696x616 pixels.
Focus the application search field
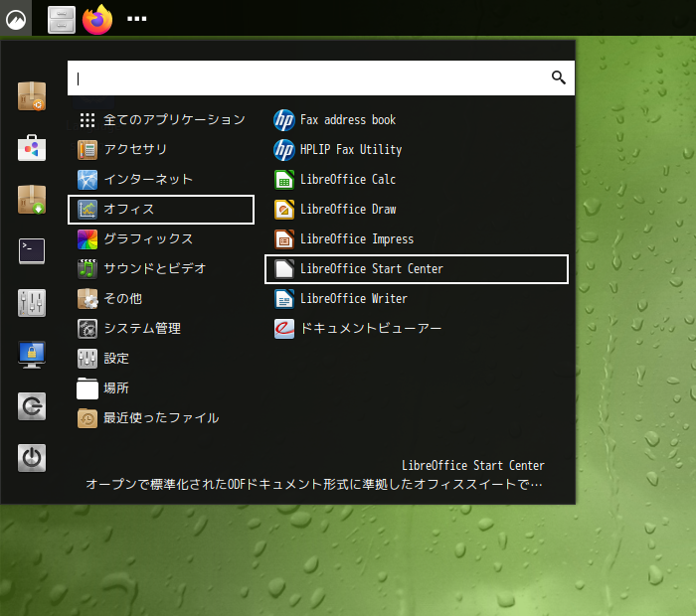pyautogui.click(x=321, y=78)
